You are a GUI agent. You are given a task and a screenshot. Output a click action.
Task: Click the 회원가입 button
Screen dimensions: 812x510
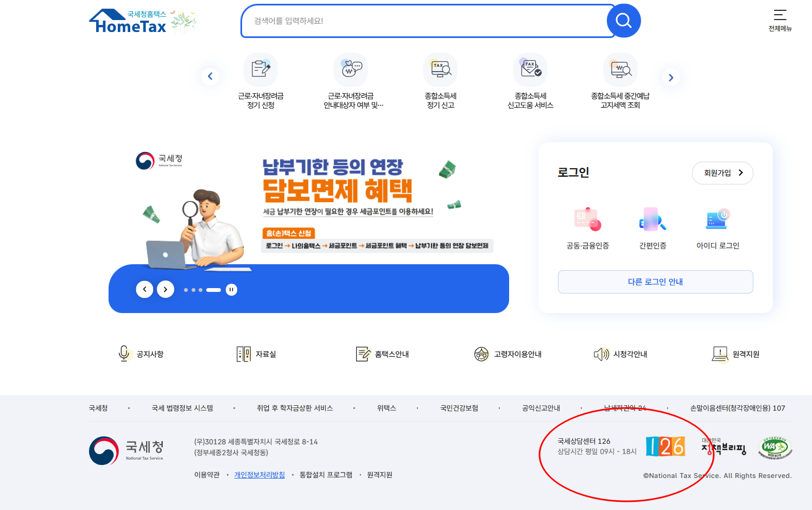(722, 173)
